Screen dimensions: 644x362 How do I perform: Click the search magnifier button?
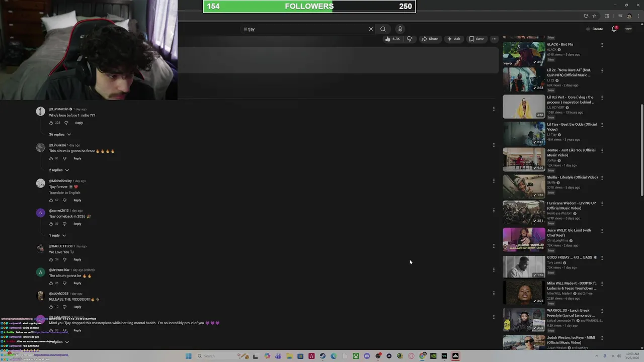(x=383, y=29)
